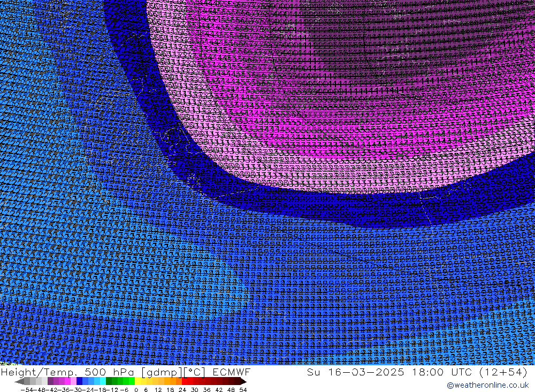Click the cyan legend swatch
Viewport: 535px width, 392px height.
click(x=103, y=381)
